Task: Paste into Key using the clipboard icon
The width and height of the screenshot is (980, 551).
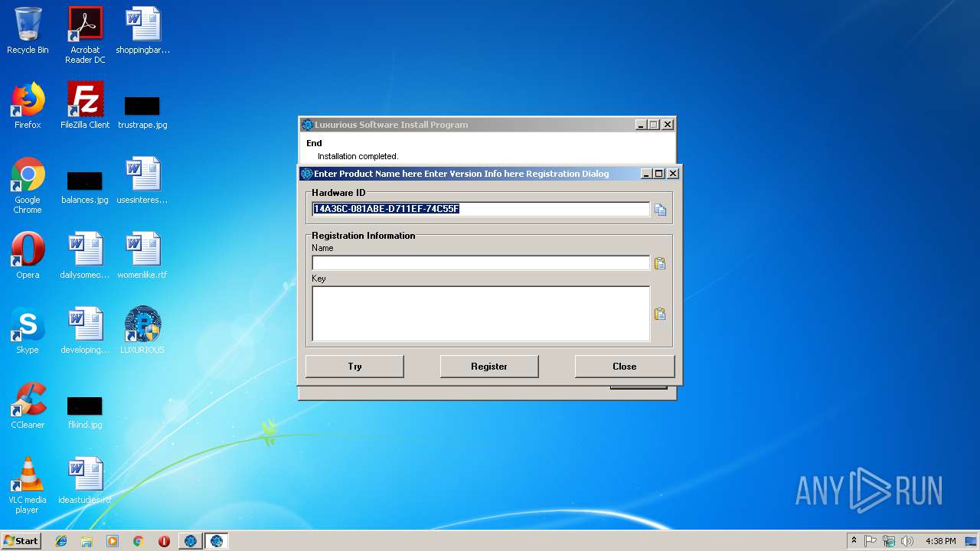Action: tap(659, 315)
